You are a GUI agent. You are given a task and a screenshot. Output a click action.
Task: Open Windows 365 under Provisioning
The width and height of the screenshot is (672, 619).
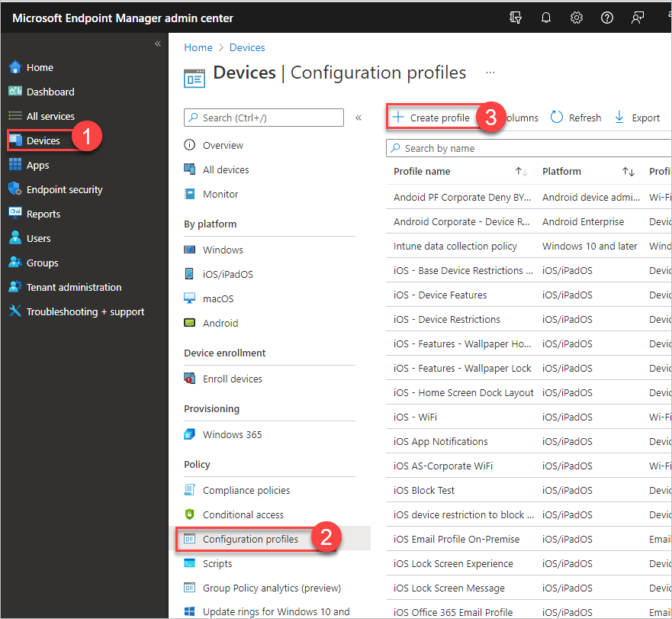coord(223,434)
